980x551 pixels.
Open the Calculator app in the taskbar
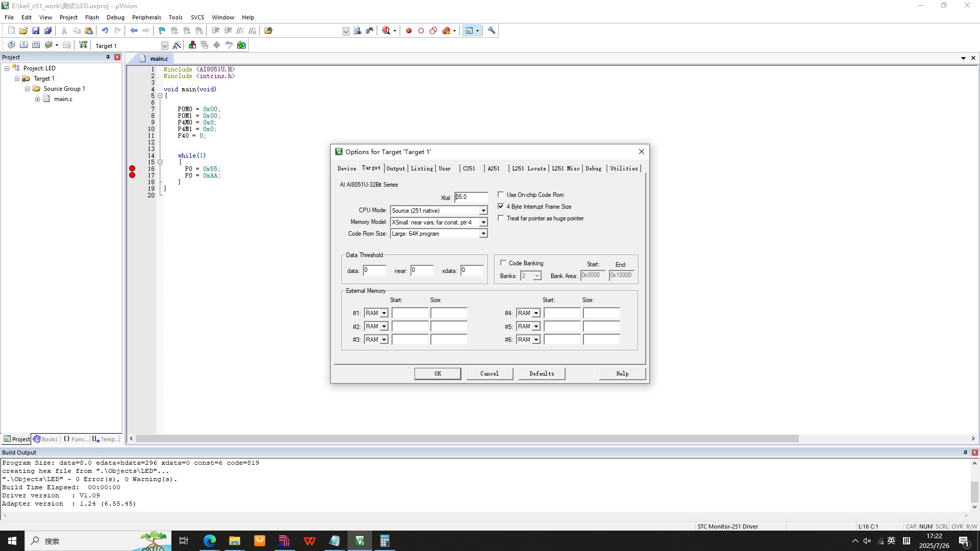[x=384, y=541]
